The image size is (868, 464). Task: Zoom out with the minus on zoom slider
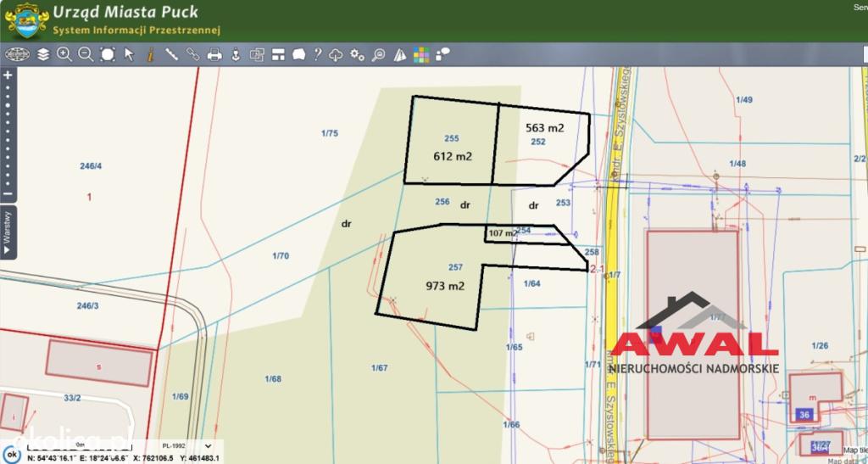tap(8, 193)
